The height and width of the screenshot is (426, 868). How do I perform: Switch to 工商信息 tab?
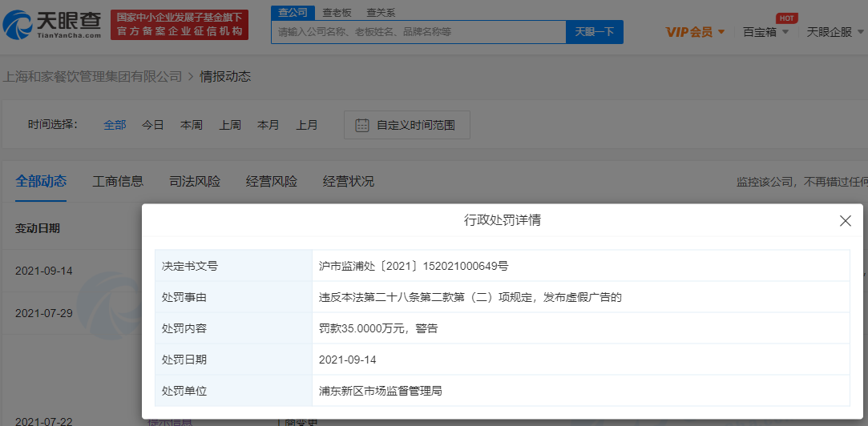118,181
